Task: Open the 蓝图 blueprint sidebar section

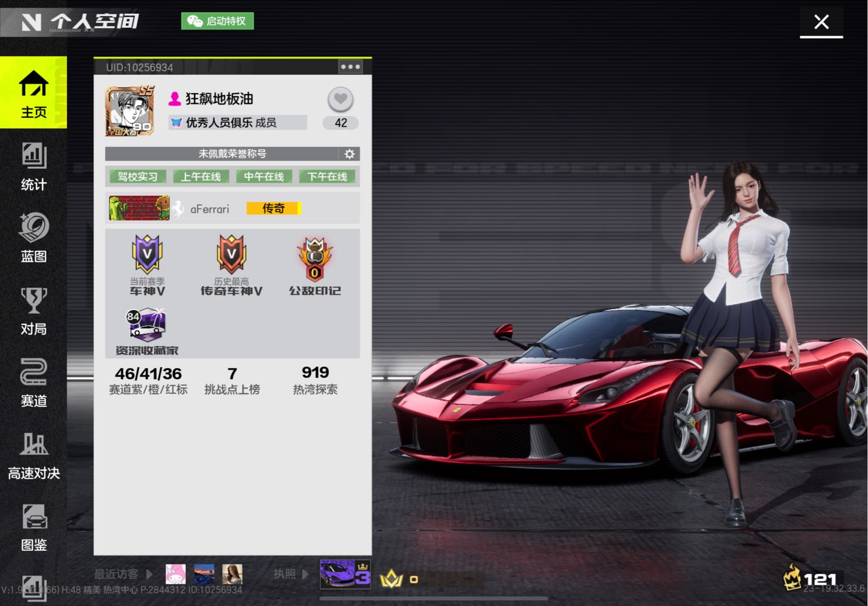Action: coord(34,238)
